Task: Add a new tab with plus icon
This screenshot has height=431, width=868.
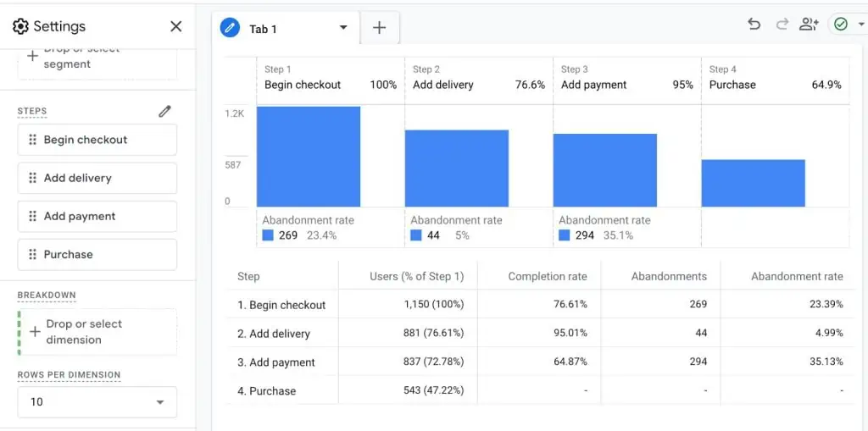Action: point(379,28)
